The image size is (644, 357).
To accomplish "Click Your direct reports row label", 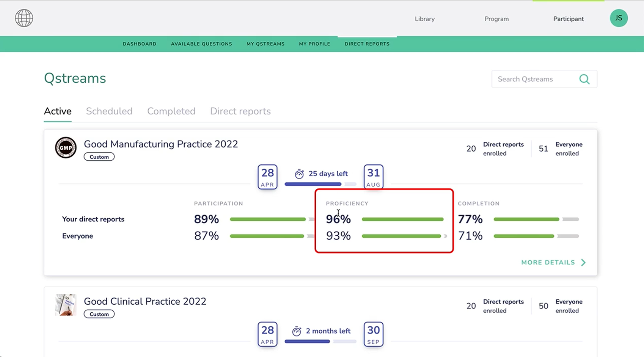I will [x=93, y=219].
